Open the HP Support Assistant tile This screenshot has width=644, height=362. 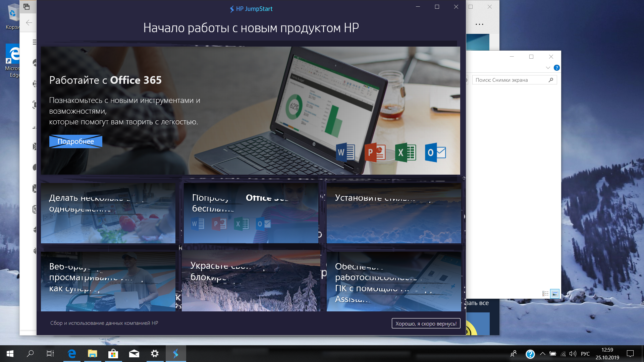point(394,282)
